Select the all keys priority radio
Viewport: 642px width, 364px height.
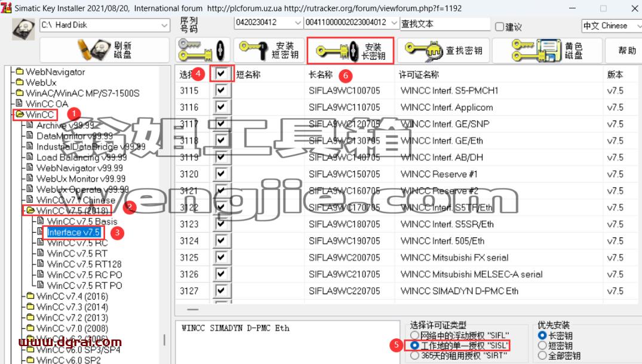pyautogui.click(x=542, y=356)
